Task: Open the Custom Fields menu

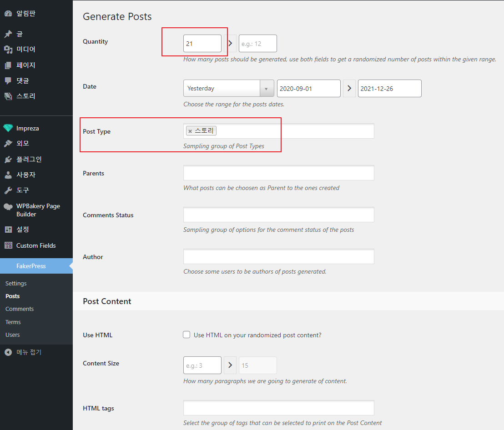Action: tap(36, 245)
